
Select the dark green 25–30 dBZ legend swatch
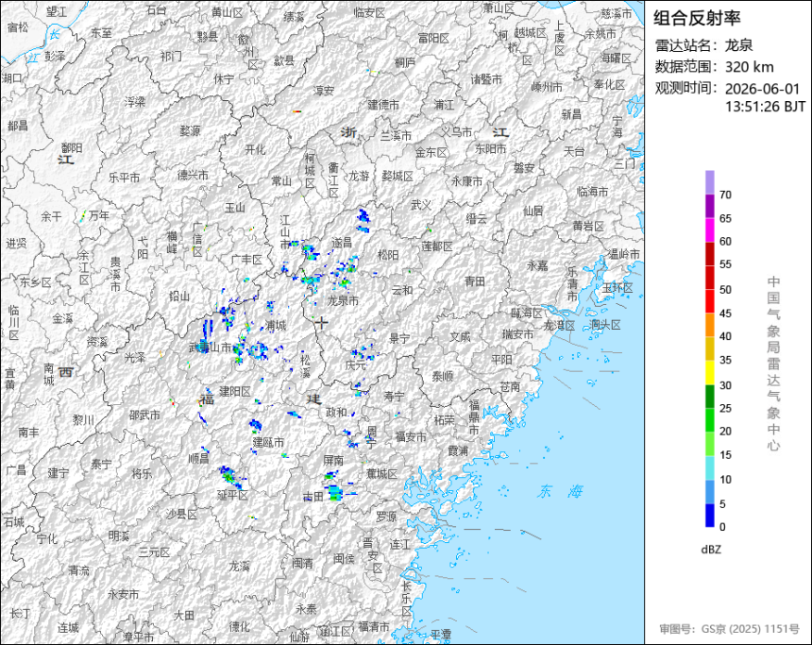[709, 397]
